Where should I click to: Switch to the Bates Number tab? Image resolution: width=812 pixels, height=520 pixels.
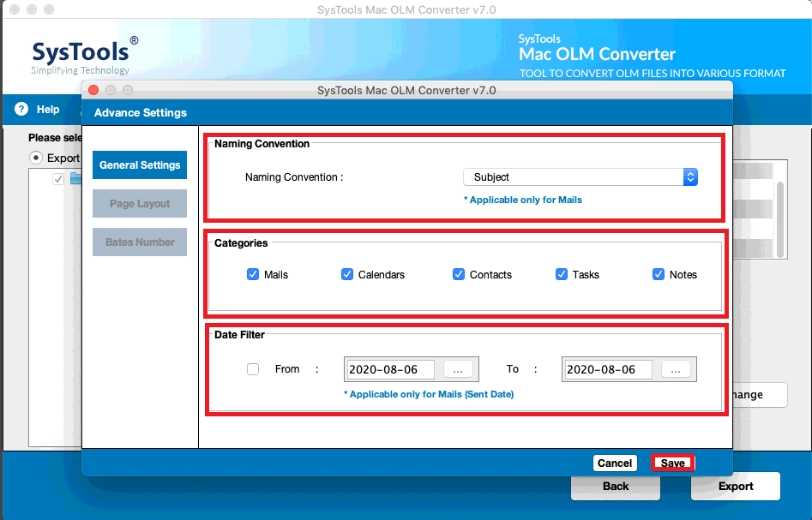point(140,242)
